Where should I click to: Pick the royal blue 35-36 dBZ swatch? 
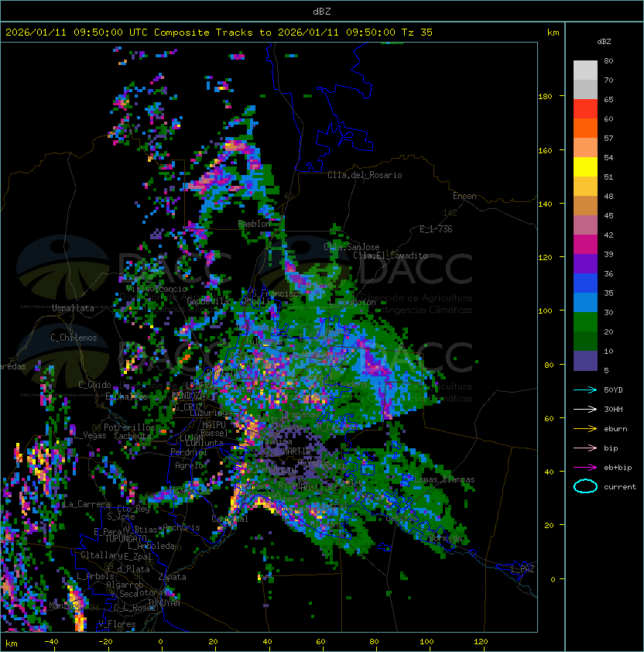(x=585, y=283)
